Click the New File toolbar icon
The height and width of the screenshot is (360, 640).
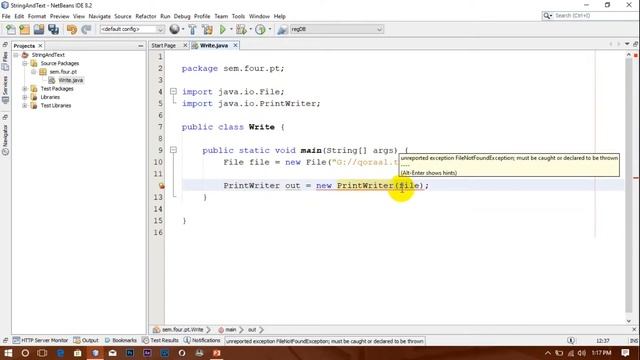(11, 29)
